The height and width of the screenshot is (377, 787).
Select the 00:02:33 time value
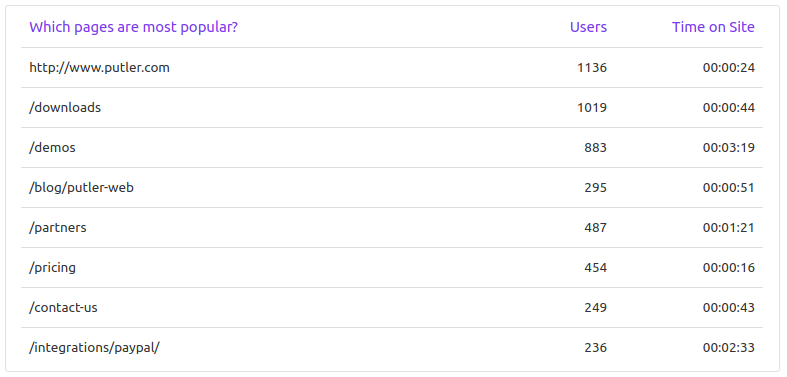coord(729,347)
